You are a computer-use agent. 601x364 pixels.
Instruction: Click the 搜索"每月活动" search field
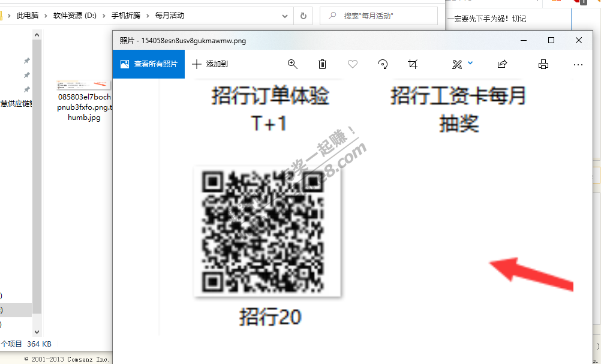pyautogui.click(x=378, y=16)
